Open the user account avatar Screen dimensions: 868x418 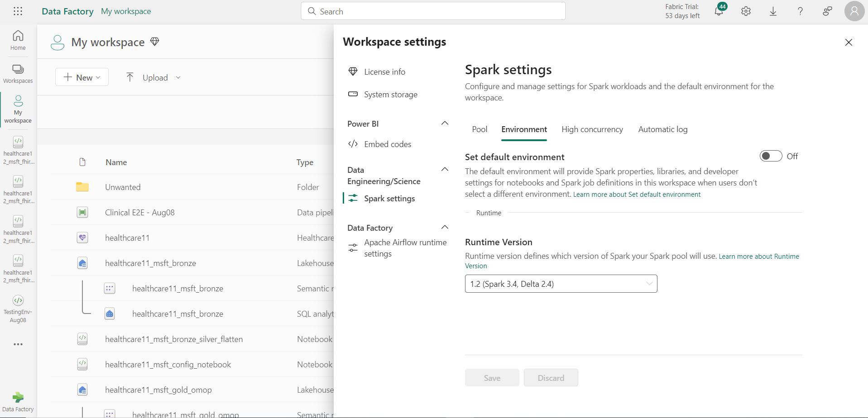[x=854, y=11]
